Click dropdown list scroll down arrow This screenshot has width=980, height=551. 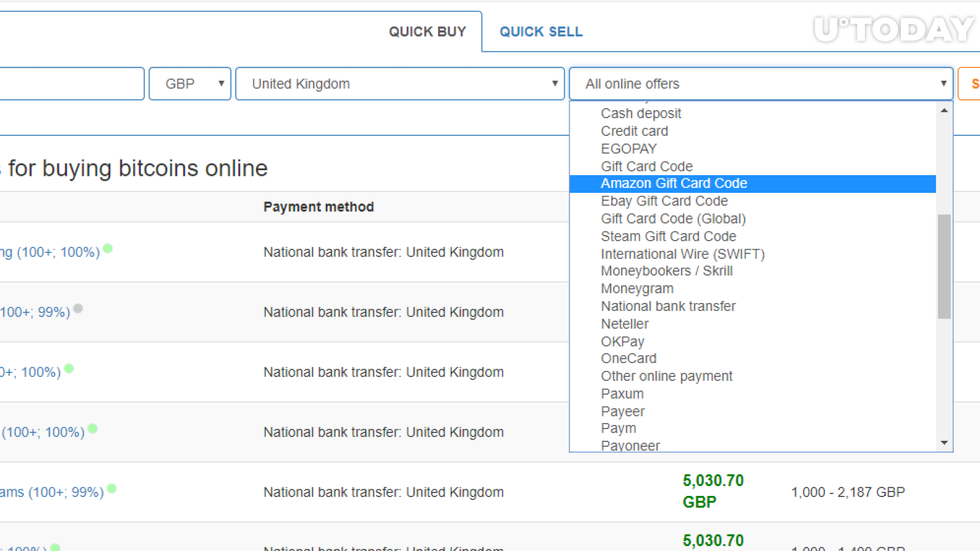click(x=944, y=443)
